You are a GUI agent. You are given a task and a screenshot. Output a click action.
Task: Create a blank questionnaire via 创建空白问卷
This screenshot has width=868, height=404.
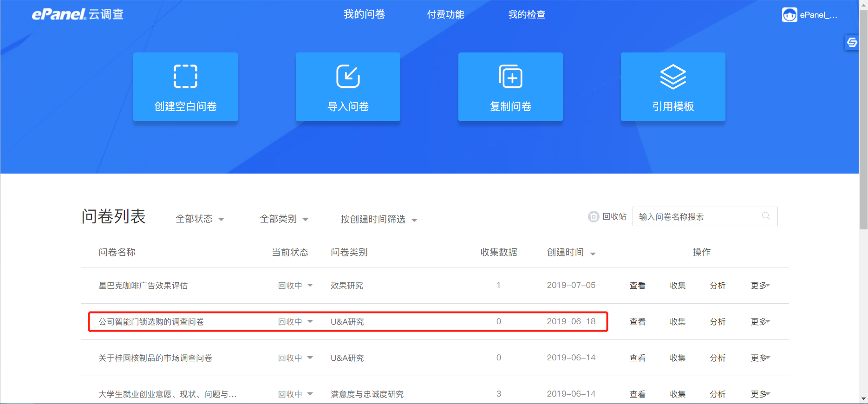click(x=185, y=87)
